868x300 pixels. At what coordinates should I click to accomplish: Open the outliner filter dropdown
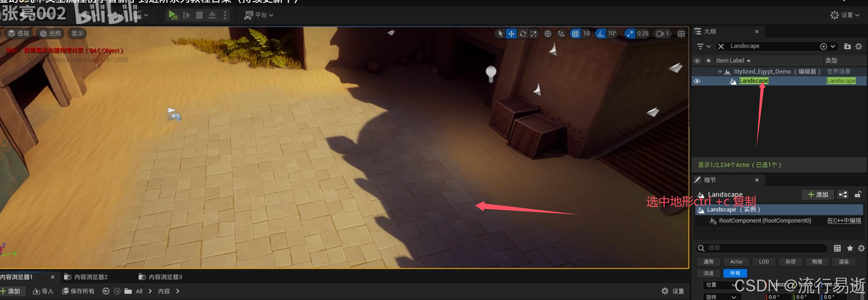[703, 46]
